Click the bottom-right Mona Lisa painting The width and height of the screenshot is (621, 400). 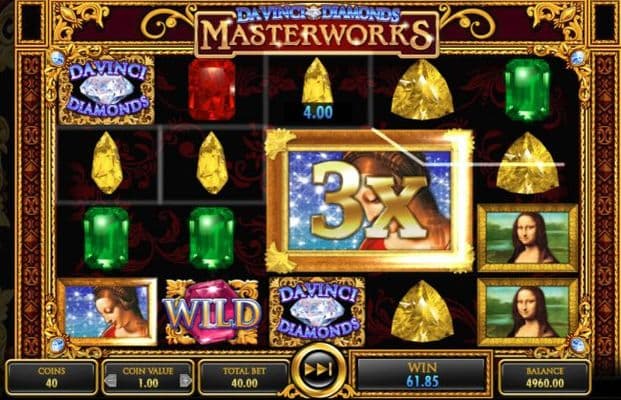528,312
